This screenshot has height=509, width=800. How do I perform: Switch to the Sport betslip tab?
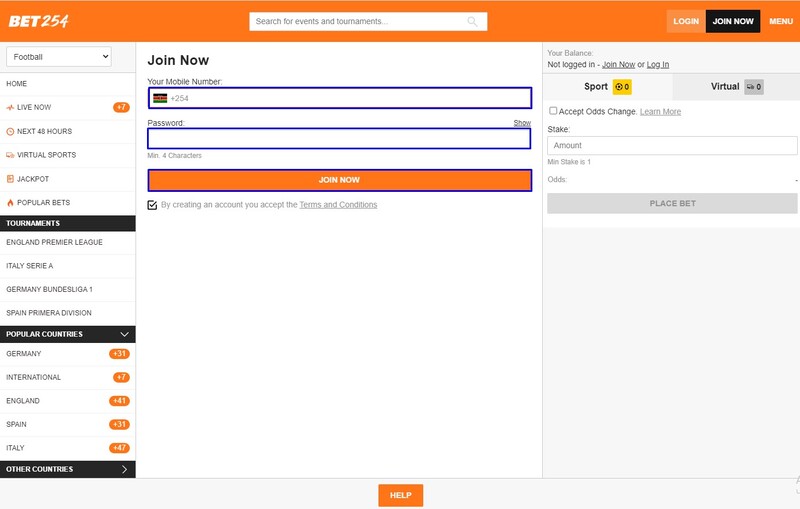[x=608, y=87]
